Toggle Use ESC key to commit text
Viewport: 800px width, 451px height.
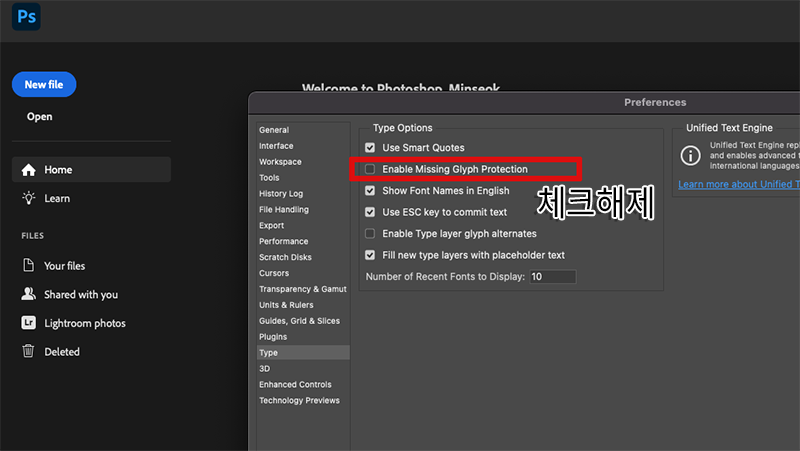tap(370, 212)
